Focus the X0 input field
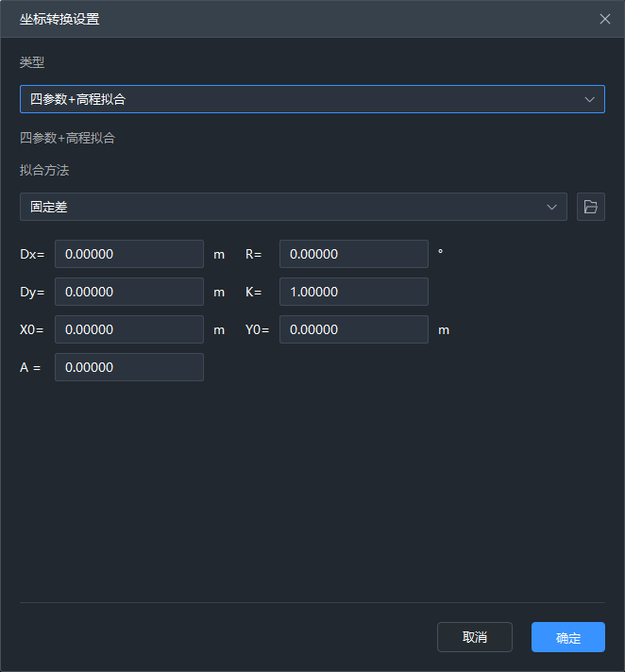Image resolution: width=625 pixels, height=672 pixels. point(129,329)
